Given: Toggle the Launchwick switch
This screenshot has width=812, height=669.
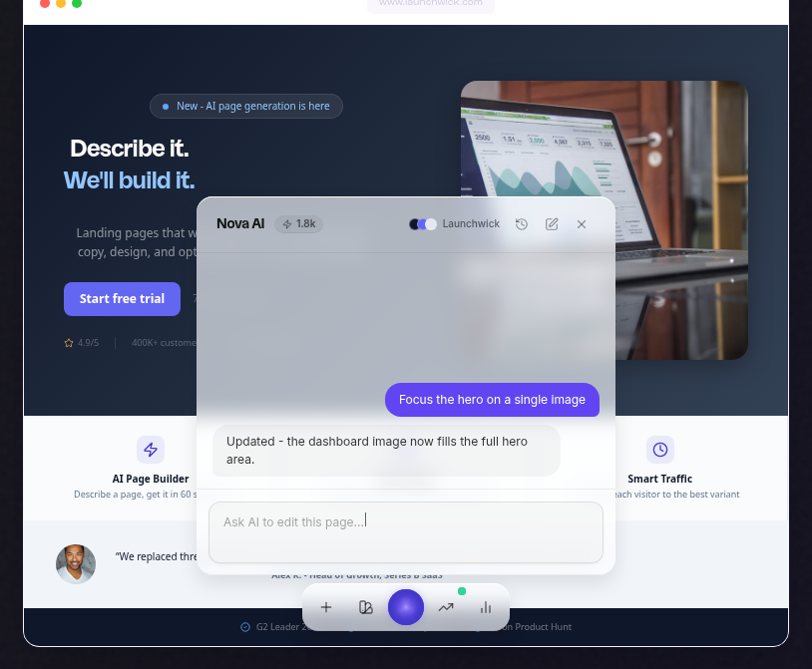Looking at the screenshot, I should [423, 224].
